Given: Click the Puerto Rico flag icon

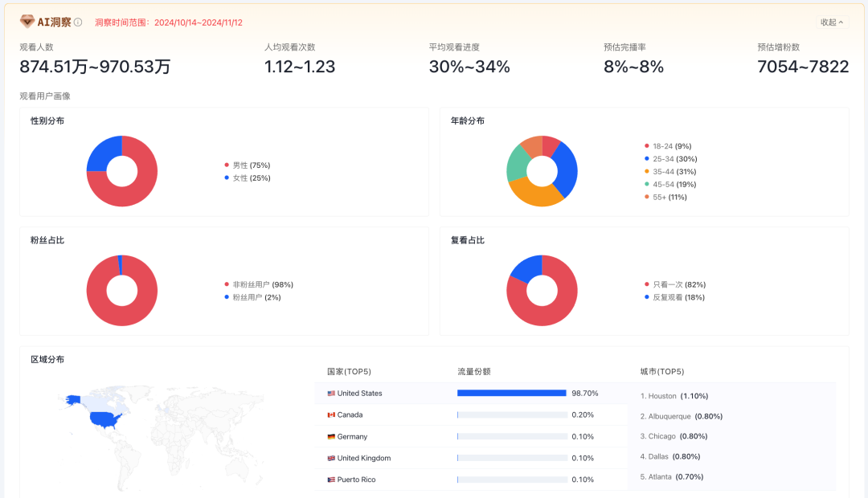Looking at the screenshot, I should [331, 480].
